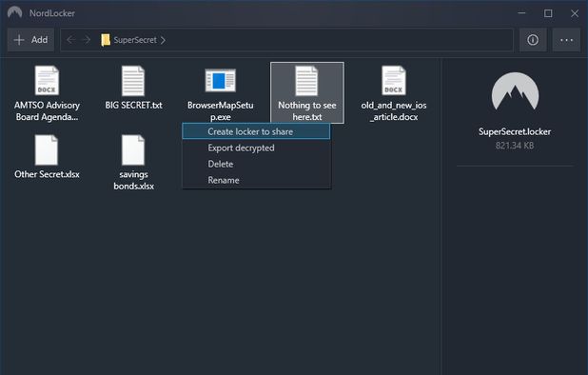
Task: Click the large locker mountain logo
Action: (x=515, y=92)
